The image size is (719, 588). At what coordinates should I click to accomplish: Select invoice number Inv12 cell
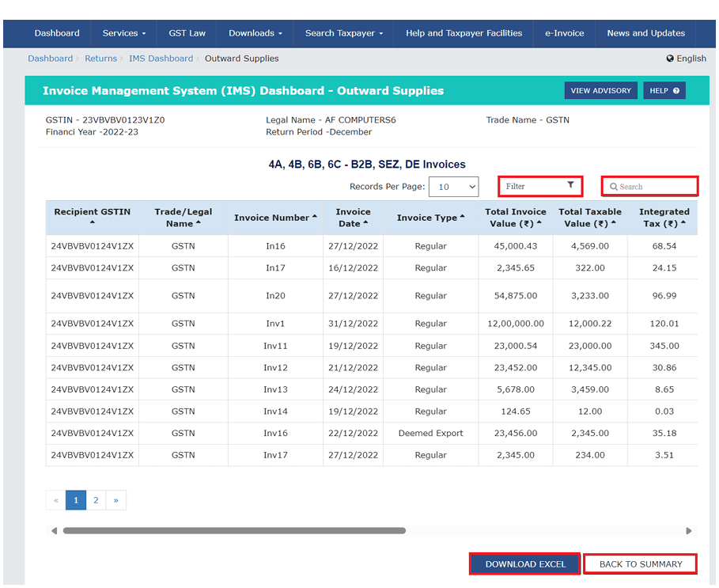click(x=275, y=367)
